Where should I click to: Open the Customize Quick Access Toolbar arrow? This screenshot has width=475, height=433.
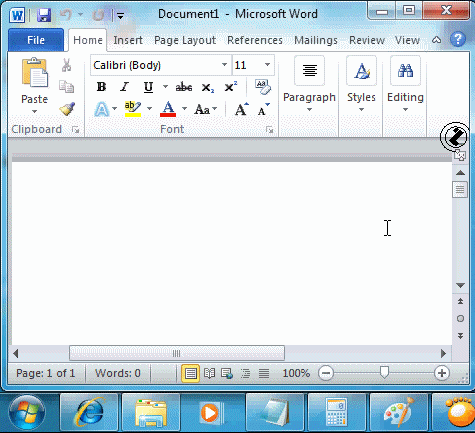coord(120,15)
